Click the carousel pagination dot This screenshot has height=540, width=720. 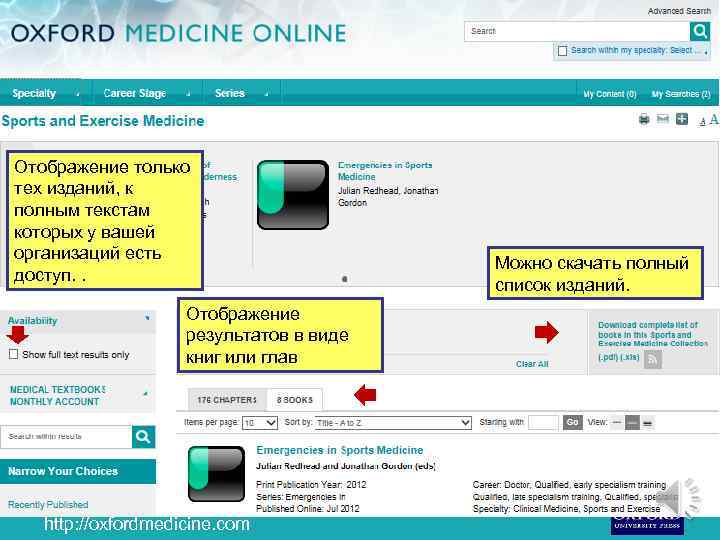pyautogui.click(x=345, y=279)
